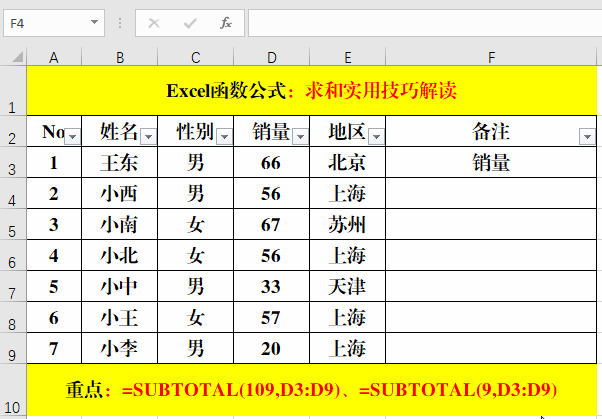
Task: Click the SUBTOTAL formula note cell in row 10
Action: pos(312,390)
